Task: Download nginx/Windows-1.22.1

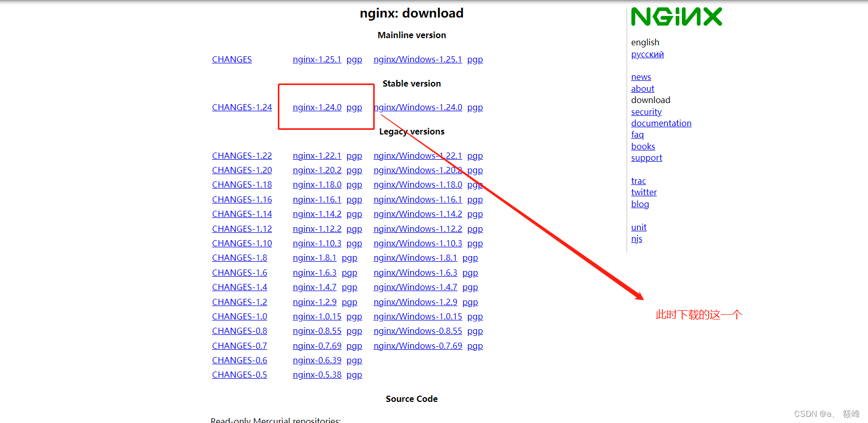Action: click(418, 156)
